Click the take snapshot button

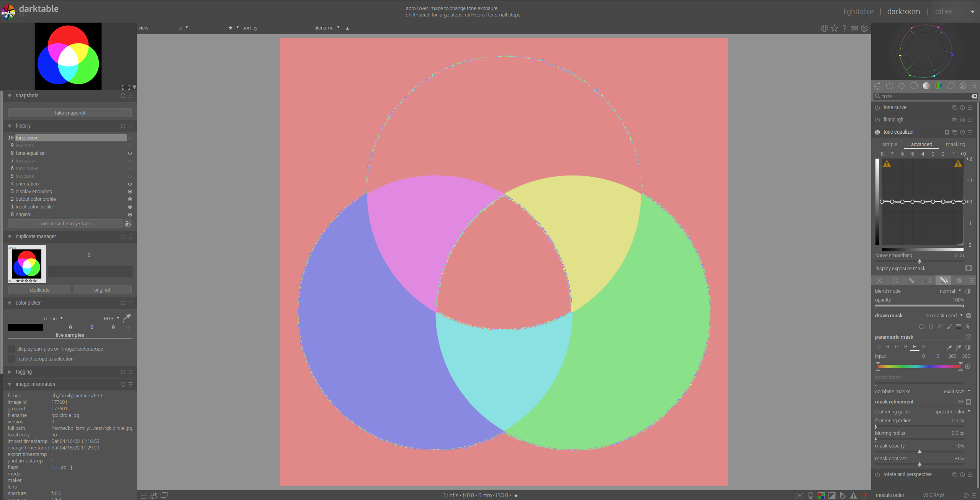pos(70,113)
